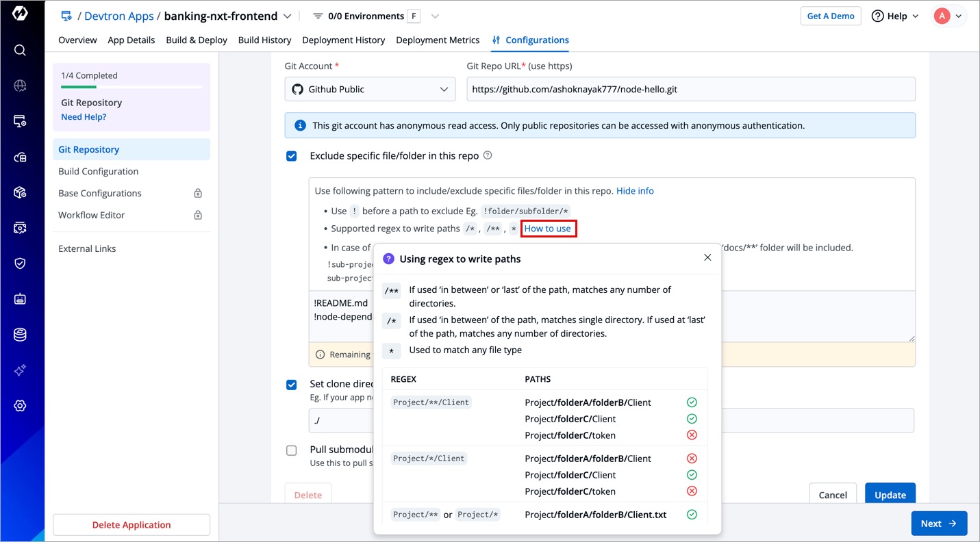This screenshot has width=980, height=542.
Task: Expand the banking-nxt-frontend app selector chevron
Action: 287,16
